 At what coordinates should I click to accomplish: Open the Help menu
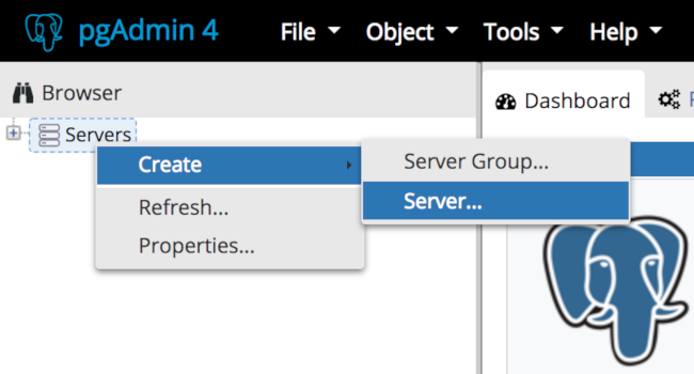point(625,32)
